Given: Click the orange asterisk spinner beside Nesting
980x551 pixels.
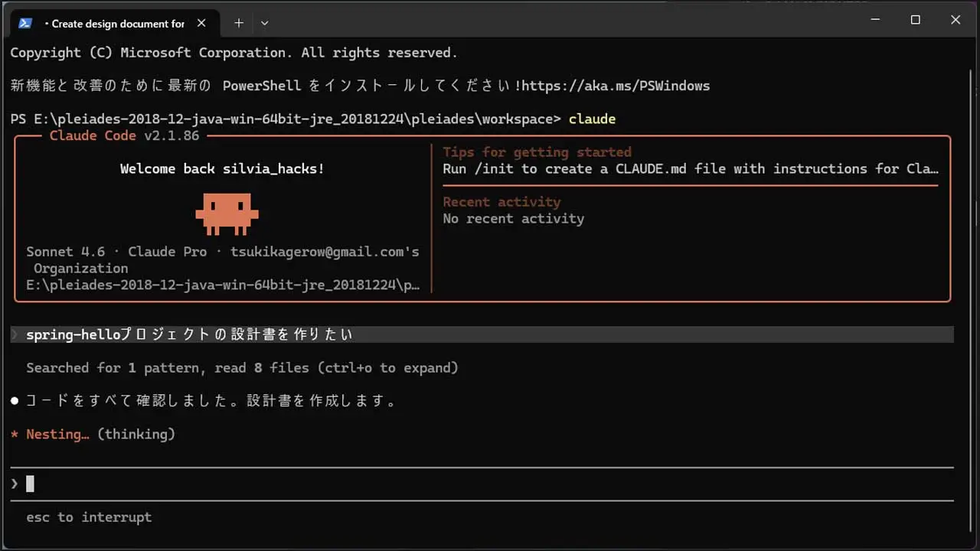Looking at the screenshot, I should coord(15,435).
